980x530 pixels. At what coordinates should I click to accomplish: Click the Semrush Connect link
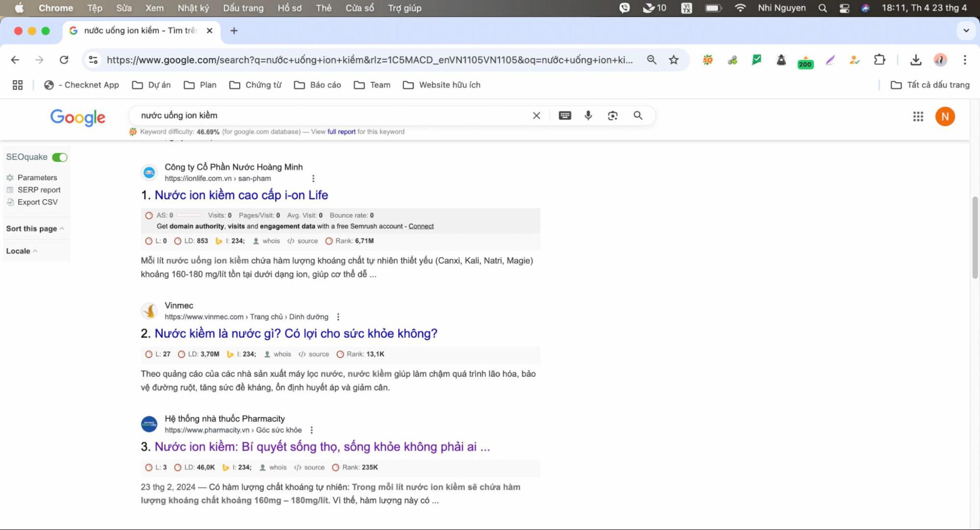coord(421,226)
